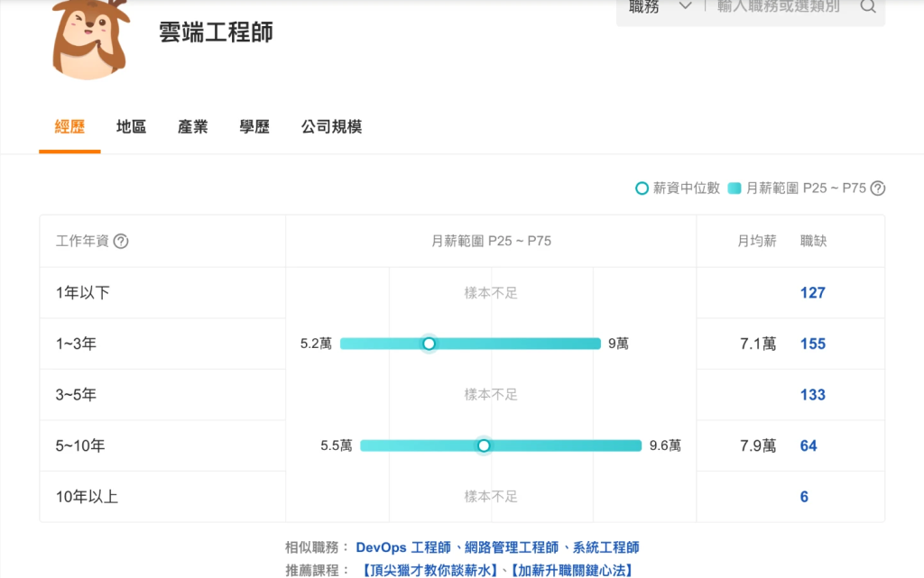Open the 職務 category dropdown
The height and width of the screenshot is (578, 924).
click(660, 7)
